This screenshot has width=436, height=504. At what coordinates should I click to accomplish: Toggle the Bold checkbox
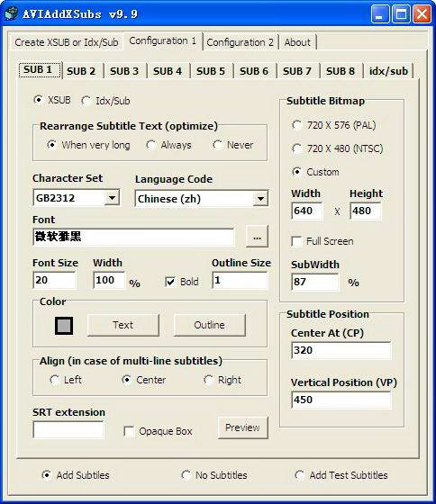[170, 282]
